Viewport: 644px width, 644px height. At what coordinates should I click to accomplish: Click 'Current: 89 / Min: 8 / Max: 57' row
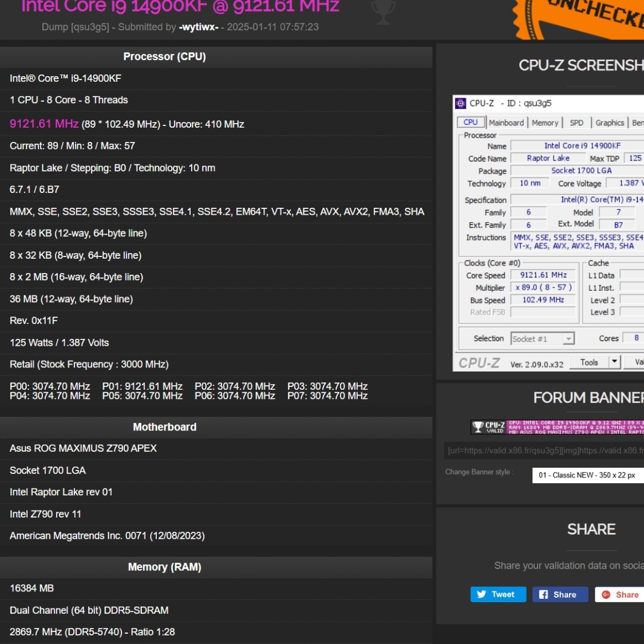point(216,146)
